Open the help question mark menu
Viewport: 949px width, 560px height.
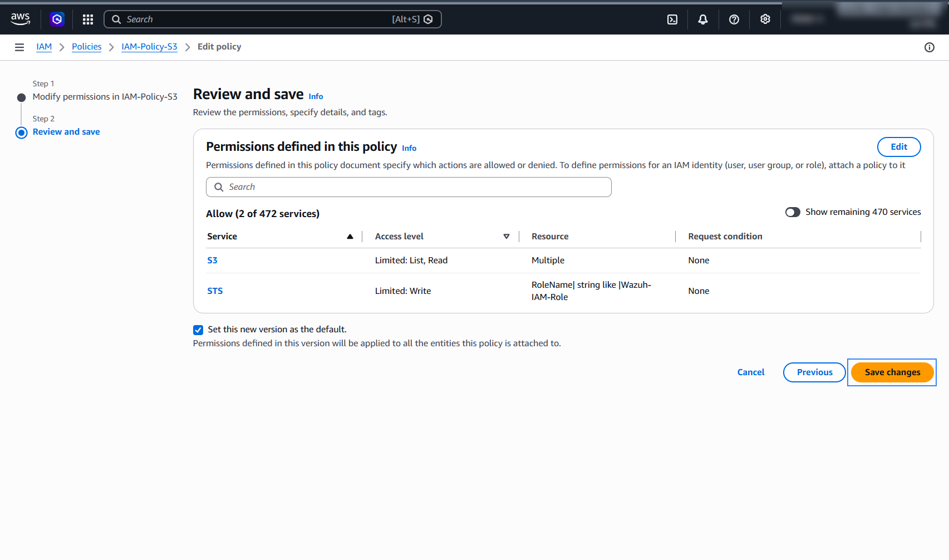point(734,19)
